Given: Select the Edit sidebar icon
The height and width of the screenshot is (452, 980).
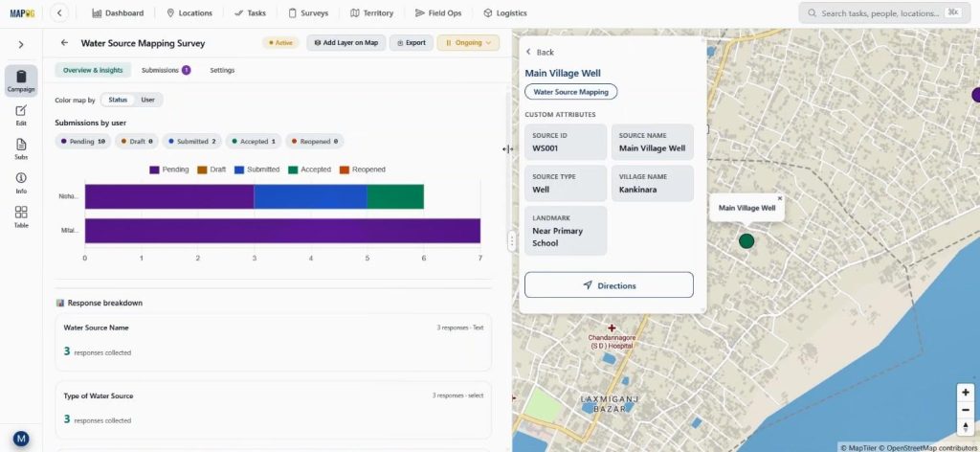Looking at the screenshot, I should (x=21, y=116).
